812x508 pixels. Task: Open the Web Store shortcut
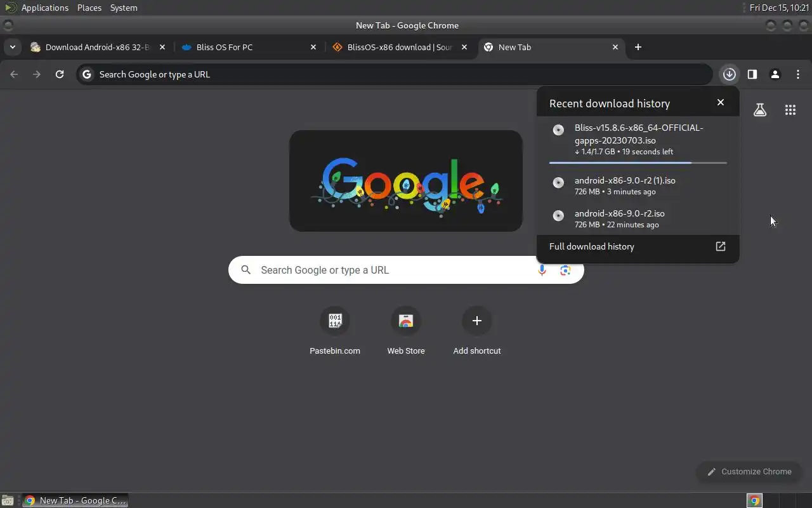[406, 331]
